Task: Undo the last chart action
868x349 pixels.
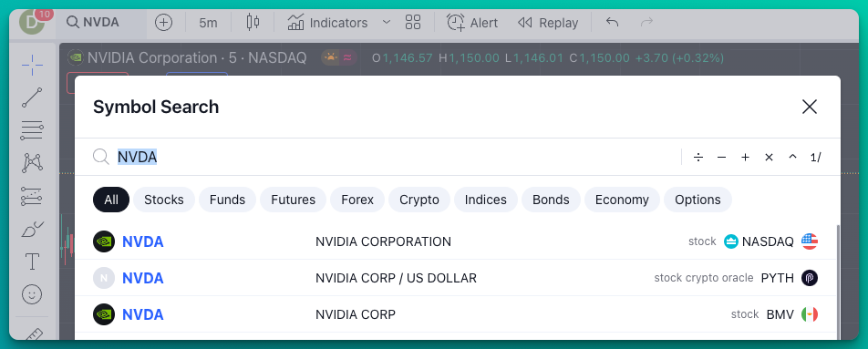Action: [x=612, y=23]
